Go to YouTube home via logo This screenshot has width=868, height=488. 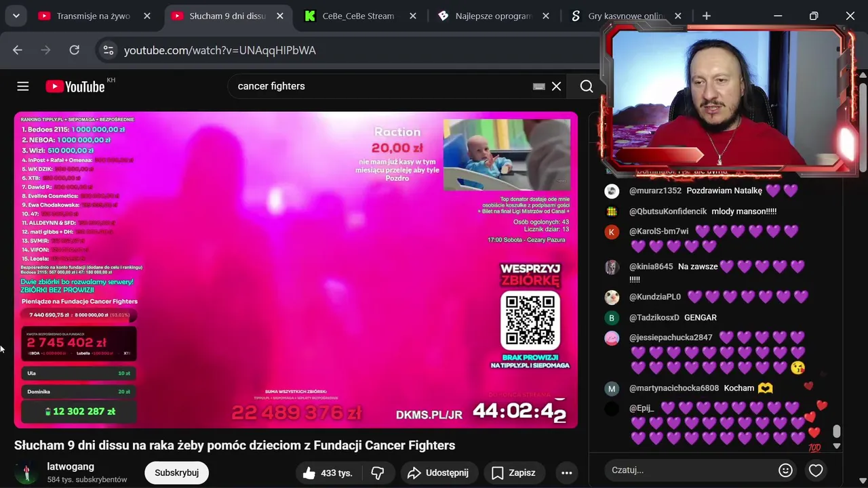pyautogui.click(x=77, y=86)
